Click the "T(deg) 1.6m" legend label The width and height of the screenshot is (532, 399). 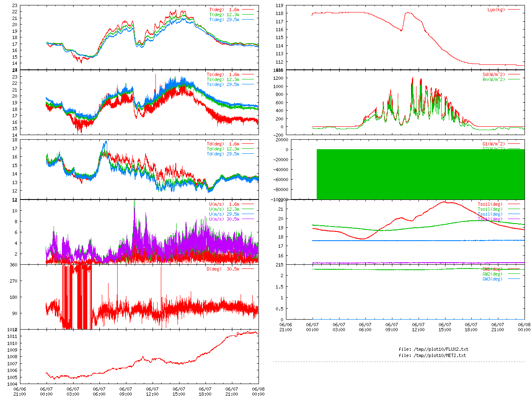tap(224, 10)
